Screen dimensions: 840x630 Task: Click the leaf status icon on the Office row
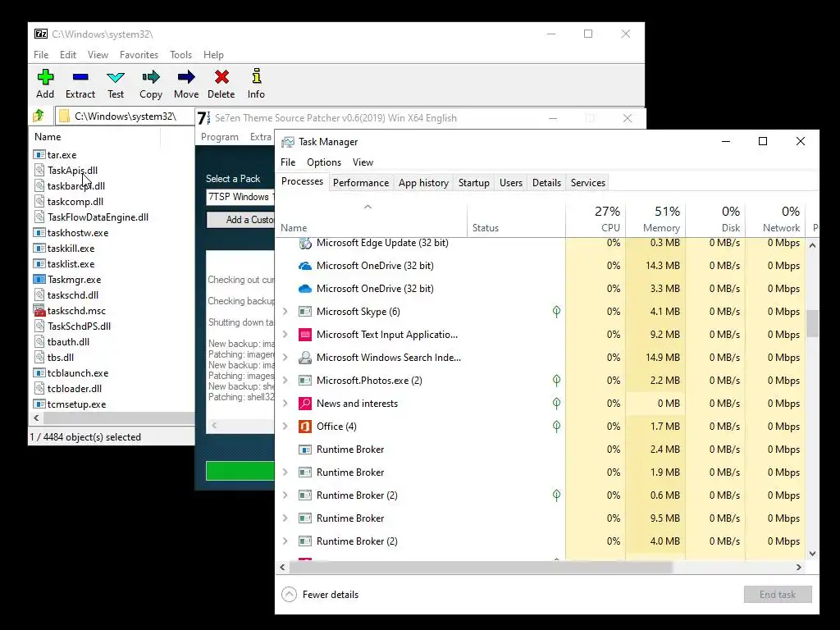[x=557, y=427]
